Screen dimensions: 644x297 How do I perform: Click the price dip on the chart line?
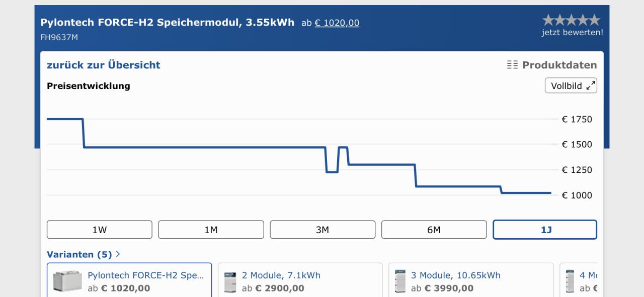click(332, 172)
